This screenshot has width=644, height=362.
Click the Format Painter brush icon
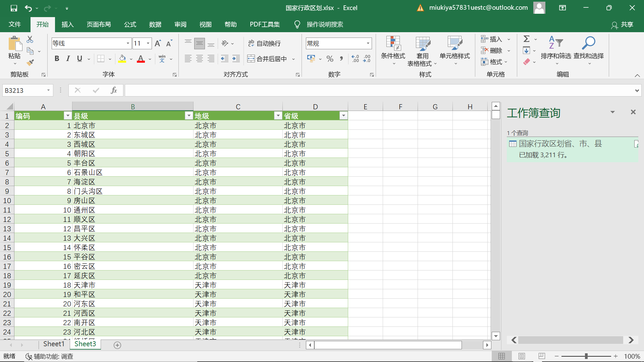(30, 62)
